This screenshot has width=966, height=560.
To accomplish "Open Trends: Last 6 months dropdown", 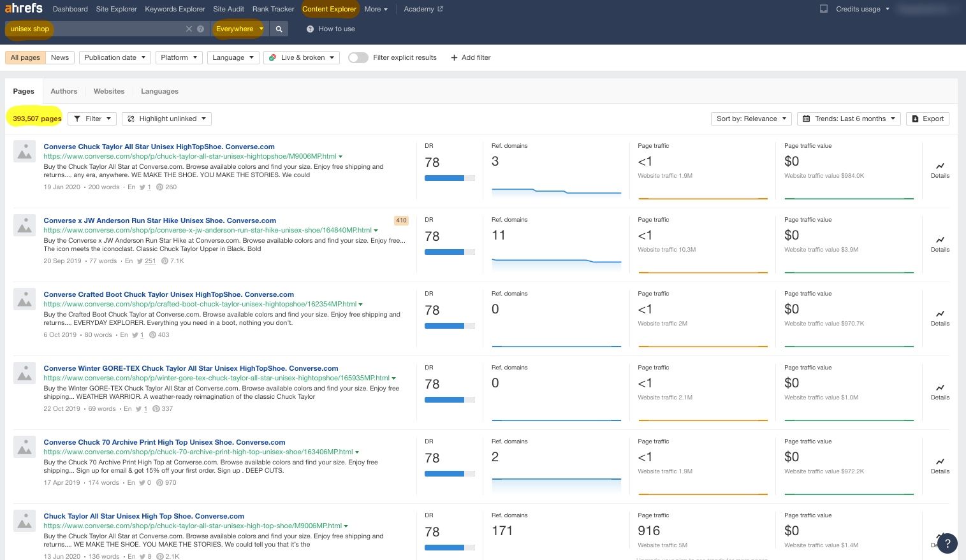I will tap(848, 118).
